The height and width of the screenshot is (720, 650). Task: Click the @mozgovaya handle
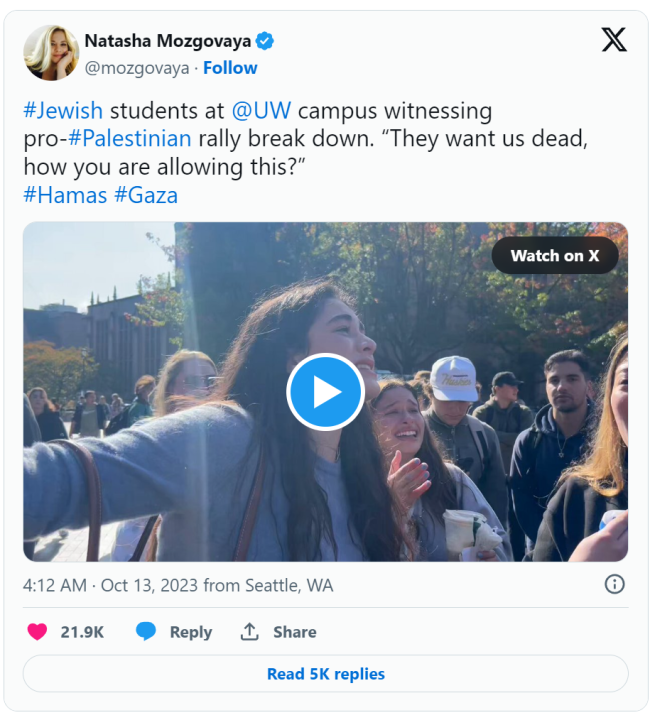[137, 68]
